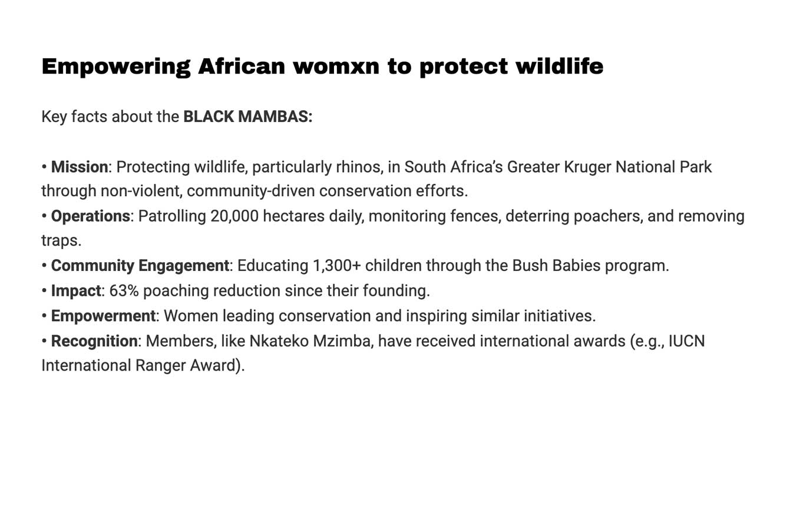Click the text 'Bush Babies program'
The image size is (803, 532).
(589, 266)
